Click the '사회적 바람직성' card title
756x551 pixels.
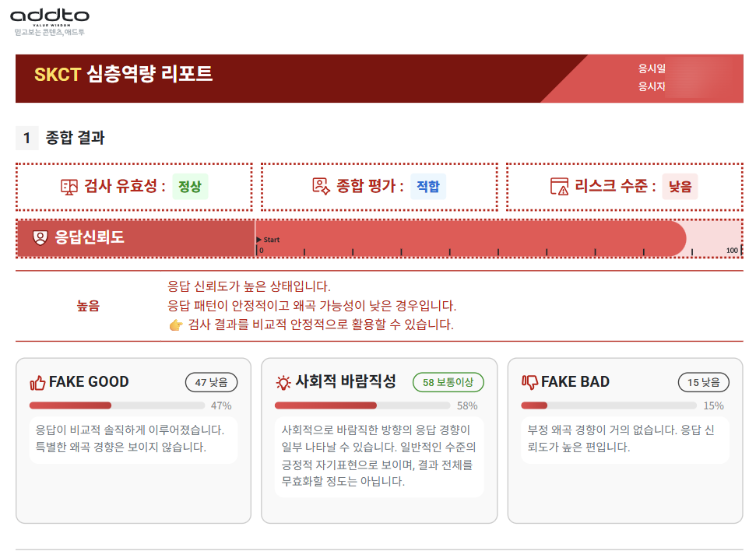click(x=346, y=382)
